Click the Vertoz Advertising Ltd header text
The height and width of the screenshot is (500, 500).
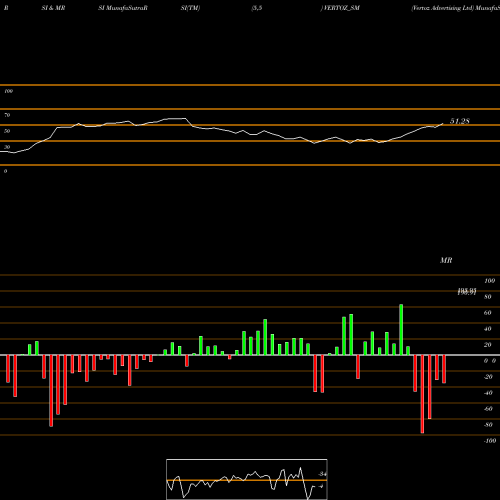tap(442, 8)
